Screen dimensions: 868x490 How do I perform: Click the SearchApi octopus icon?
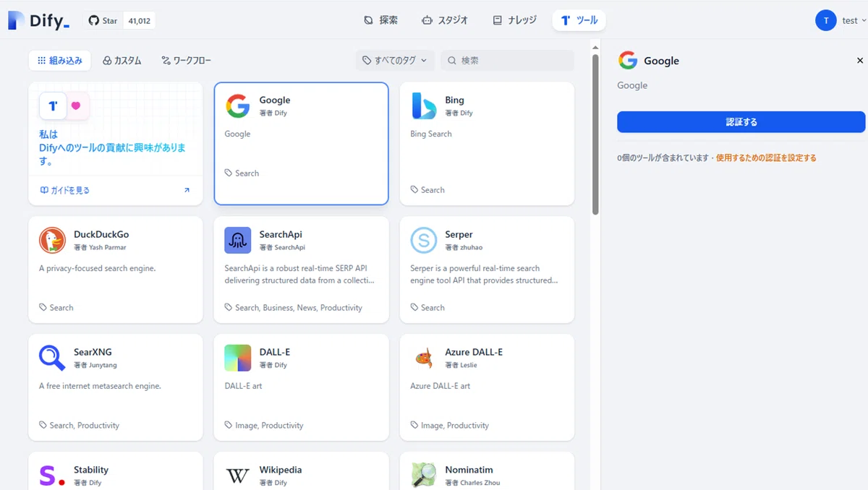[x=238, y=240]
